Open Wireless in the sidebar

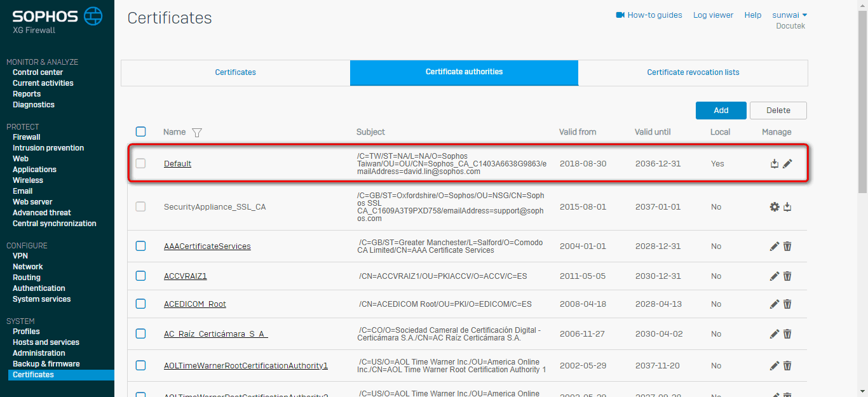coord(28,180)
